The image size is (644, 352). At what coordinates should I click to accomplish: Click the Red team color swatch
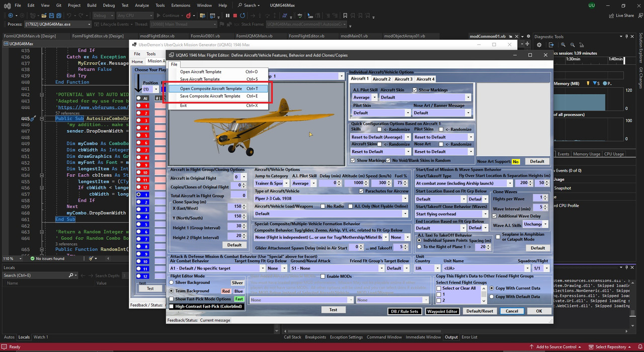226,291
